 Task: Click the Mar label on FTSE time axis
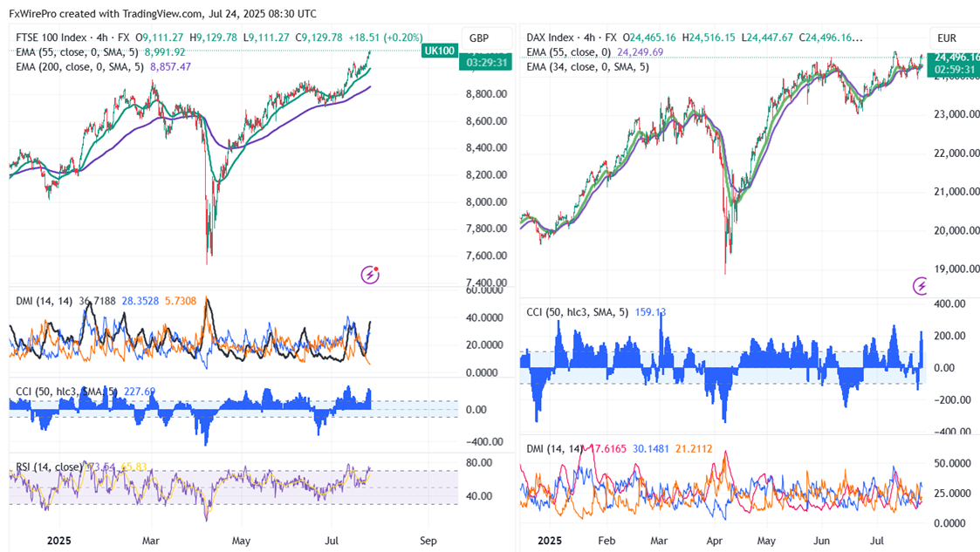coord(151,541)
